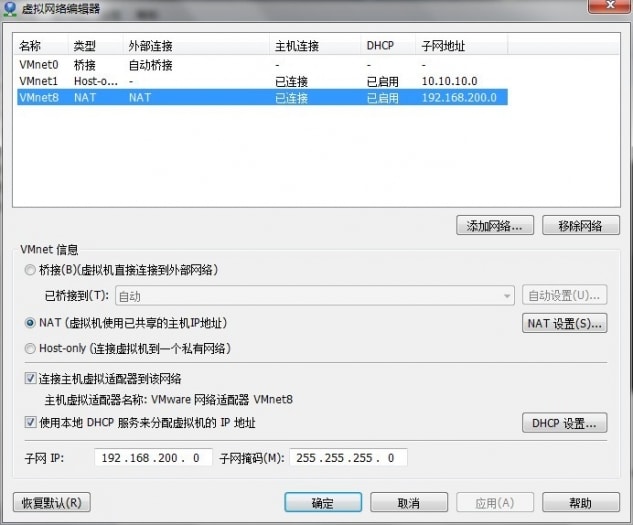Screen dimensions: 633x525
Task: Toggle 使用本地 DHCP 服务 checkbox
Action: [28, 422]
